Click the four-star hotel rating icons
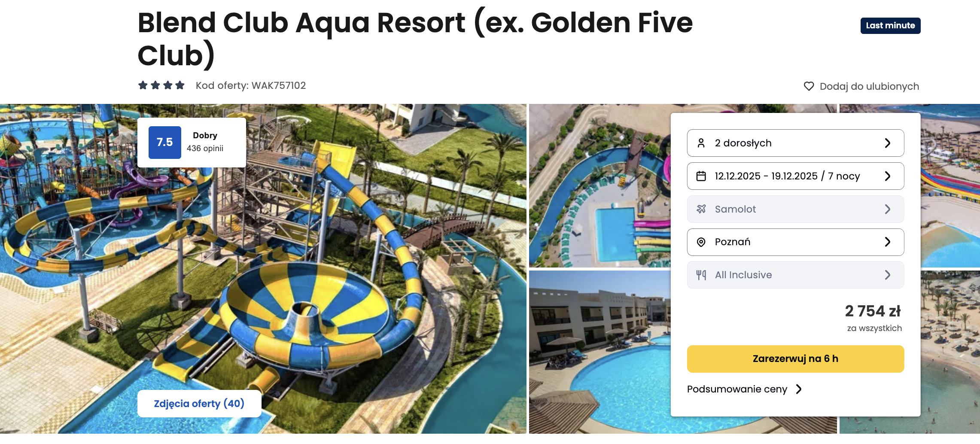 161,85
